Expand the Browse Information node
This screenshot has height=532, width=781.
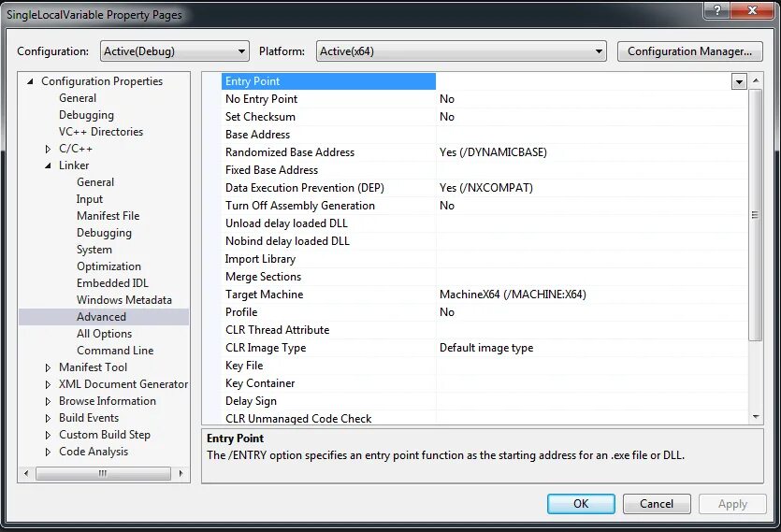coord(48,401)
